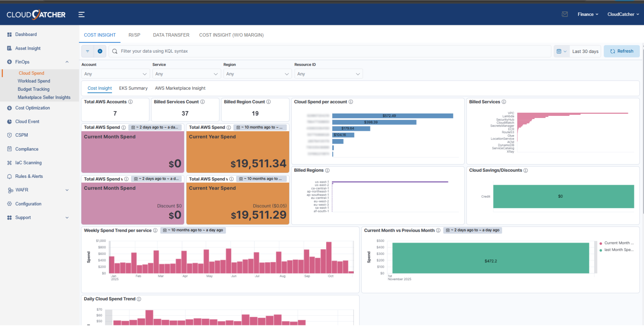Viewport: 644px width, 326px height.
Task: Open the Account filter dropdown
Action: pos(116,74)
